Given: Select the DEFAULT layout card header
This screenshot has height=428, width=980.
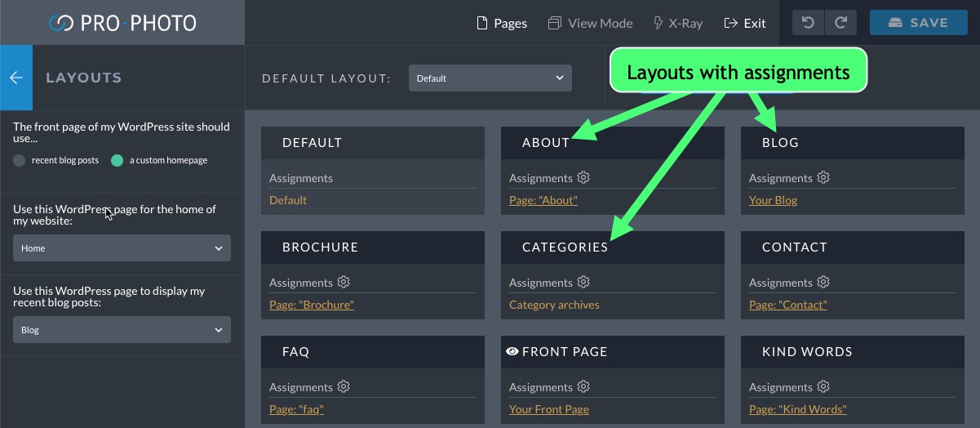Looking at the screenshot, I should [x=373, y=142].
